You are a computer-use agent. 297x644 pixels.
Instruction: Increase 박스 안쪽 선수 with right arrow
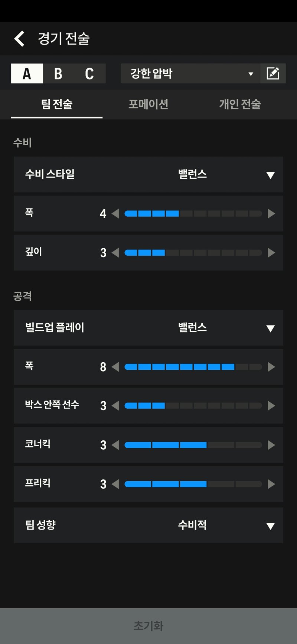click(271, 406)
